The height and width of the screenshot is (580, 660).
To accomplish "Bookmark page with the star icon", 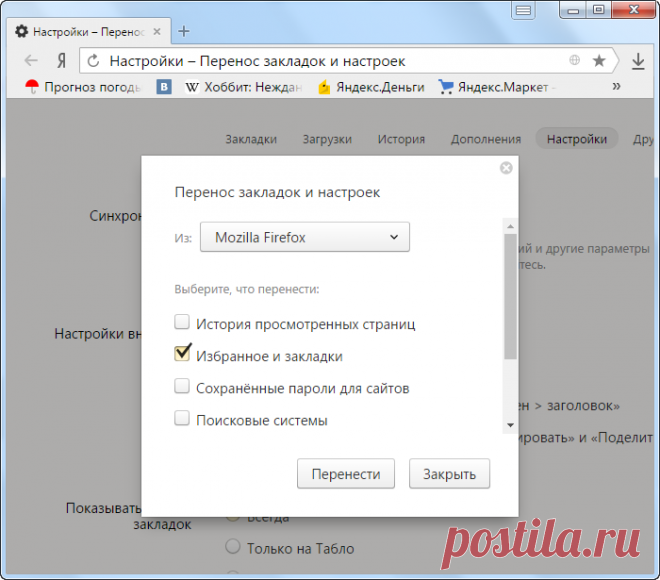I will coord(599,61).
